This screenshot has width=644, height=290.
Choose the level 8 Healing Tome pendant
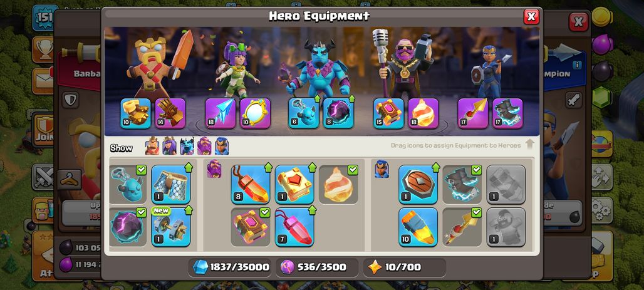[x=251, y=184]
